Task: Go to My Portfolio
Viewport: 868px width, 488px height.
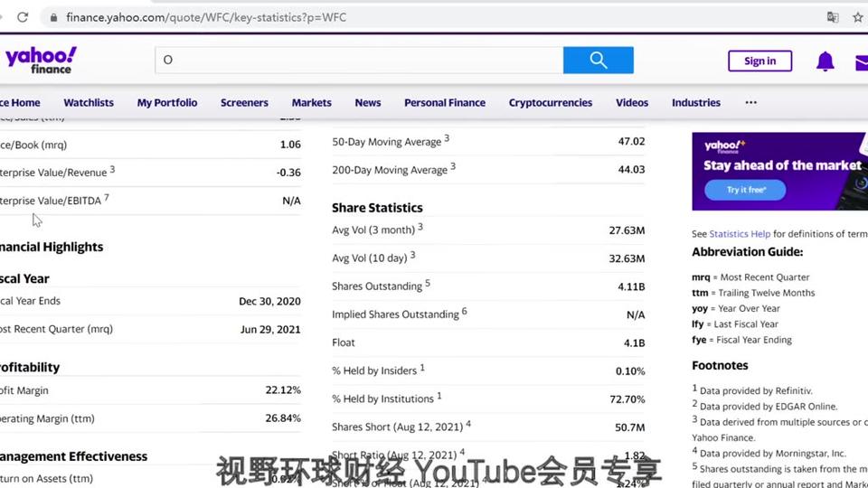Action: (x=167, y=102)
